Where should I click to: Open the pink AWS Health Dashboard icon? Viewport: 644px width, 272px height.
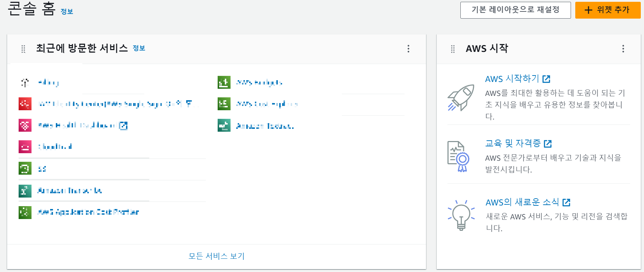pyautogui.click(x=25, y=126)
